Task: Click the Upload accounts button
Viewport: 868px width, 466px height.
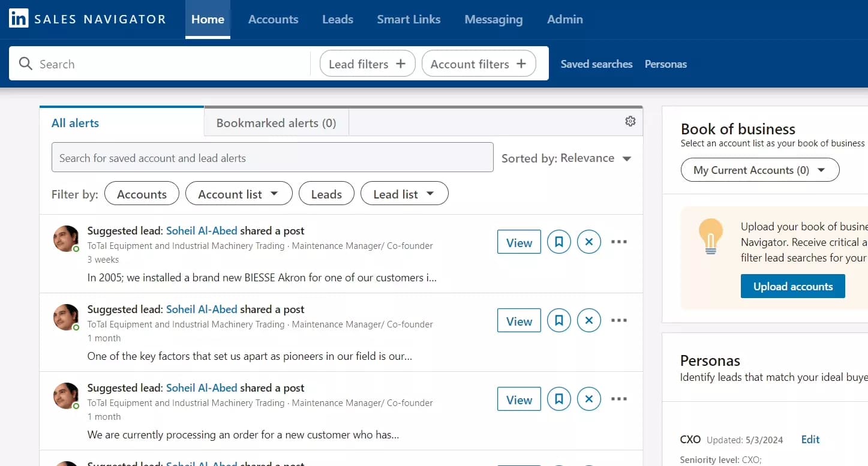Action: click(792, 287)
